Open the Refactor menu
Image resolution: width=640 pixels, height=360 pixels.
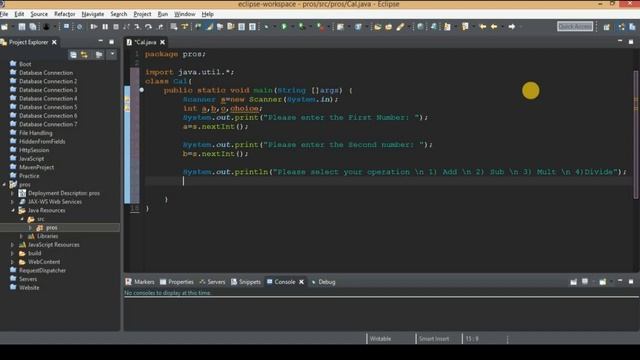tap(64, 14)
